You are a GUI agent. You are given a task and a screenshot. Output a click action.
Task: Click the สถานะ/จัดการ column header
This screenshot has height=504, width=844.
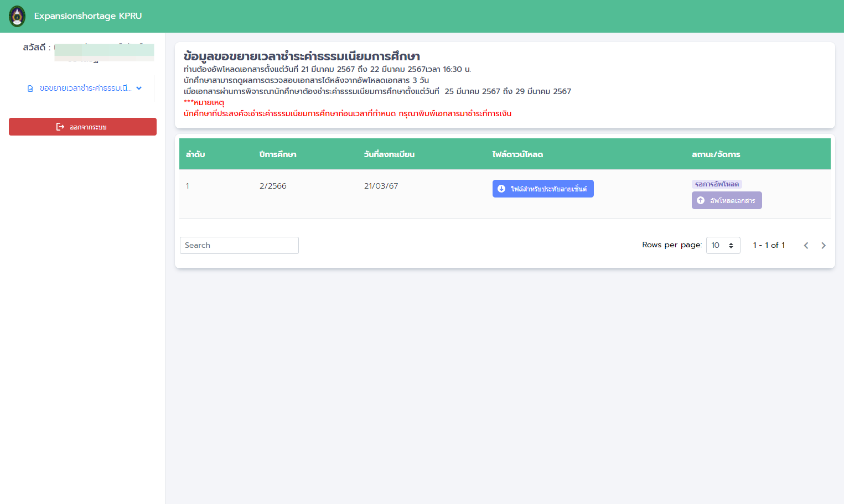coord(716,154)
